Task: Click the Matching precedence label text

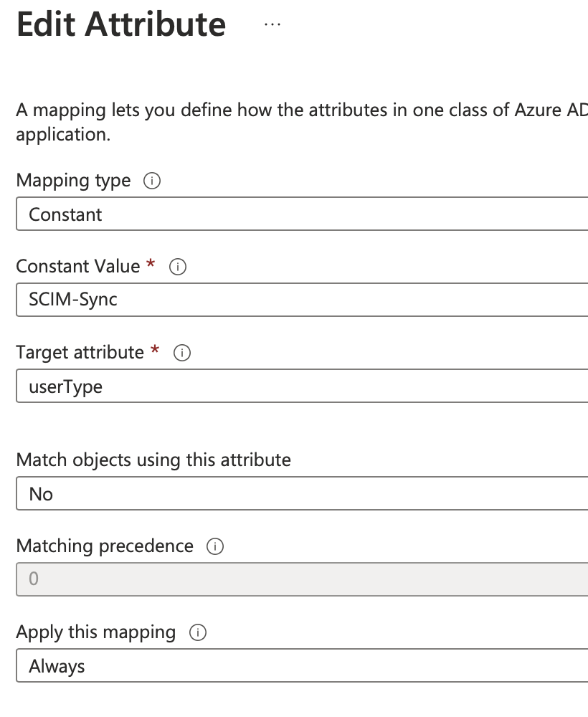Action: point(105,546)
